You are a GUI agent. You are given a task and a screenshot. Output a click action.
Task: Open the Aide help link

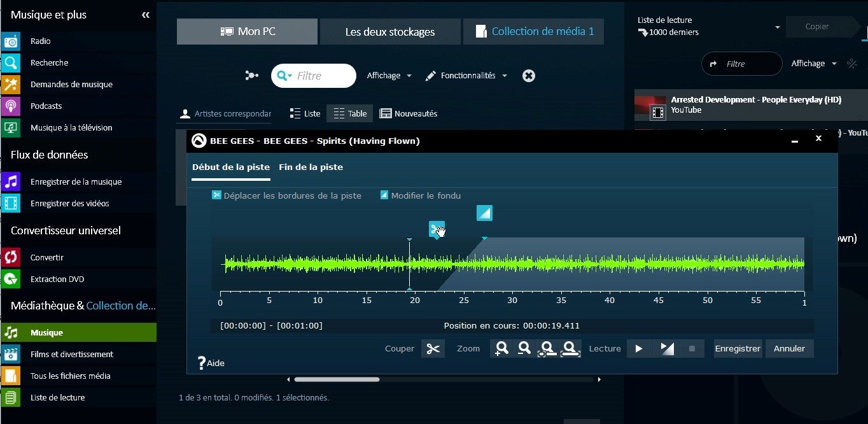(210, 362)
